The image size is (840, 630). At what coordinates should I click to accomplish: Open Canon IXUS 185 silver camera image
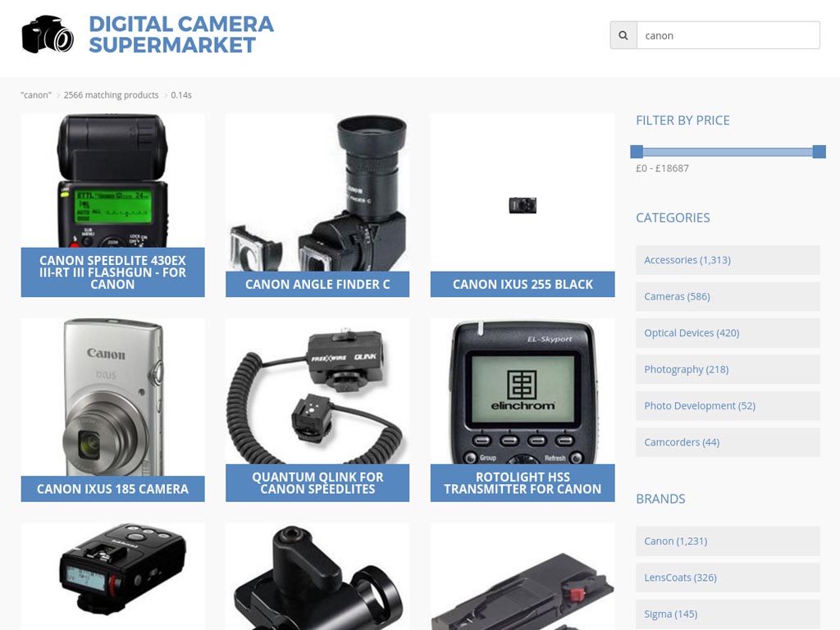pos(112,397)
